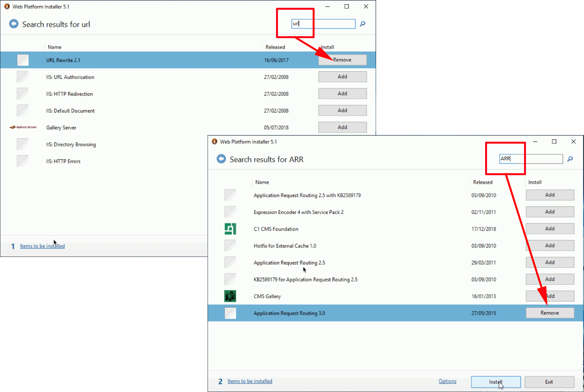Remove URL Rewrite 2.1 from install list
Screen dimensions: 584x392
pyautogui.click(x=343, y=60)
